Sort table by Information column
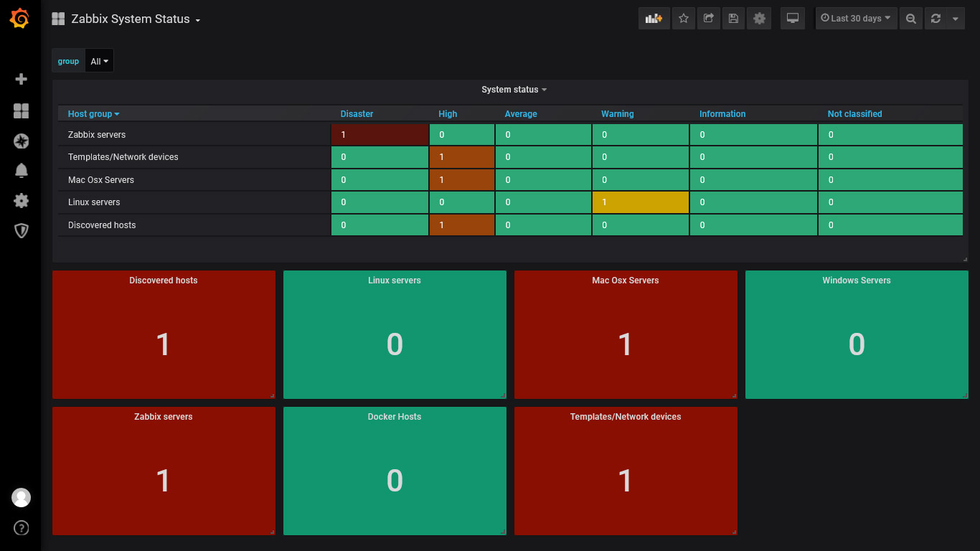 coord(722,114)
